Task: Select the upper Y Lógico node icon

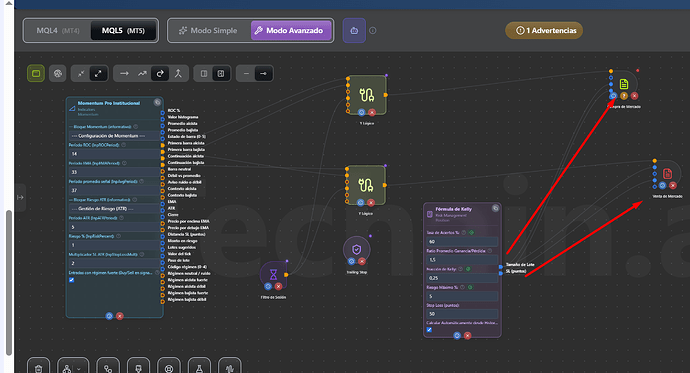Action: point(367,94)
